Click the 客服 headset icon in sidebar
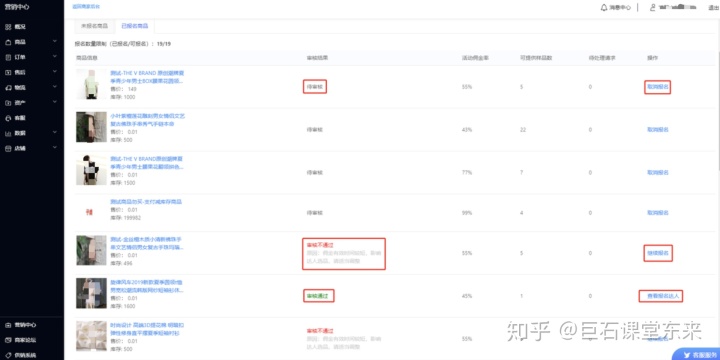Screen dimensions: 720x360 coord(8,118)
